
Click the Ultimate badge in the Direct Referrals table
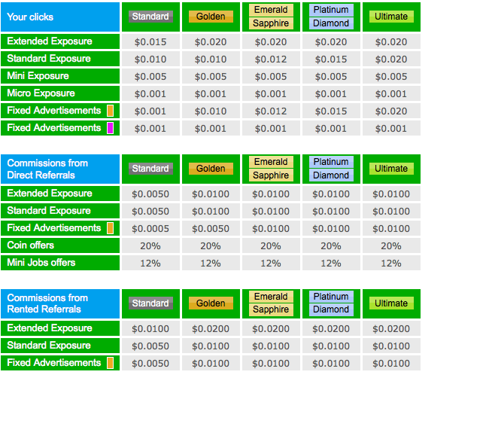click(x=391, y=169)
